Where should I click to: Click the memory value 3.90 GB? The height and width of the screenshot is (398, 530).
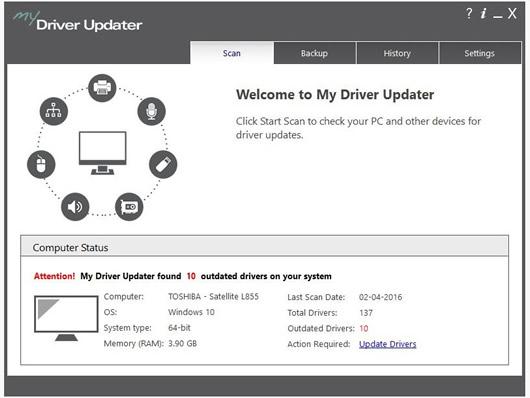[183, 343]
